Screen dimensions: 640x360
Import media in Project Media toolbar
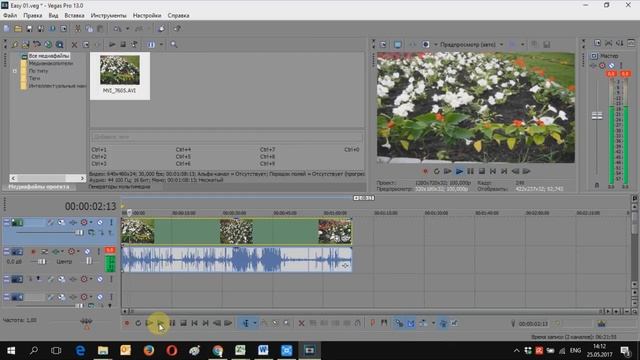pyautogui.click(x=15, y=44)
